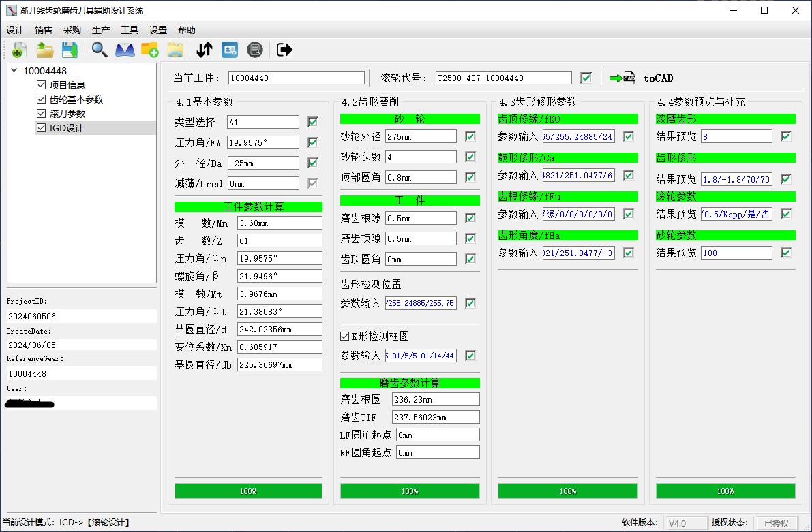Click the 4.2齿形磨削 100% progress bar

410,490
